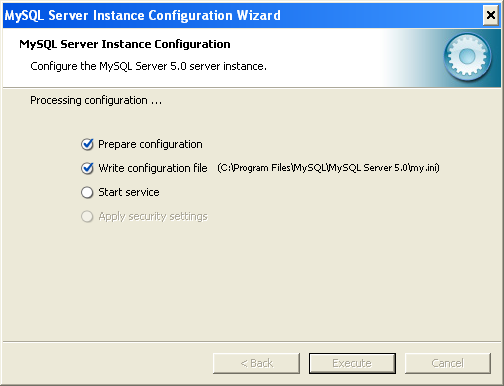Viewport: 504px width, 386px height.
Task: Click the 'Processing configuration ...' status text
Action: tap(96, 100)
